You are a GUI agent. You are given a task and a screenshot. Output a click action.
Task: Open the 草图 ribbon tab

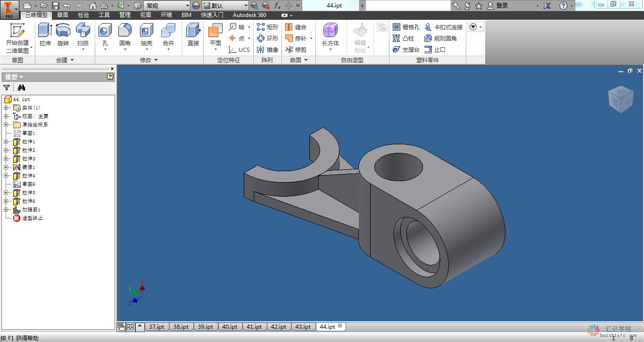point(63,15)
